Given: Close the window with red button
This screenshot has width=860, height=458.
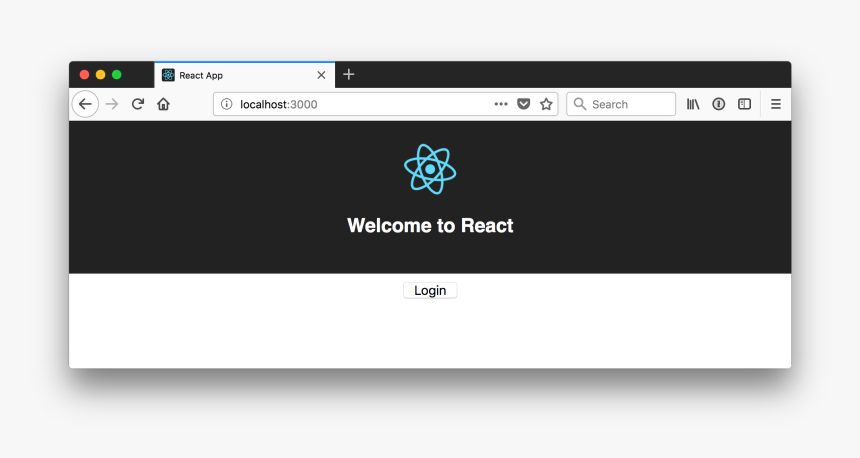Looking at the screenshot, I should (x=84, y=75).
